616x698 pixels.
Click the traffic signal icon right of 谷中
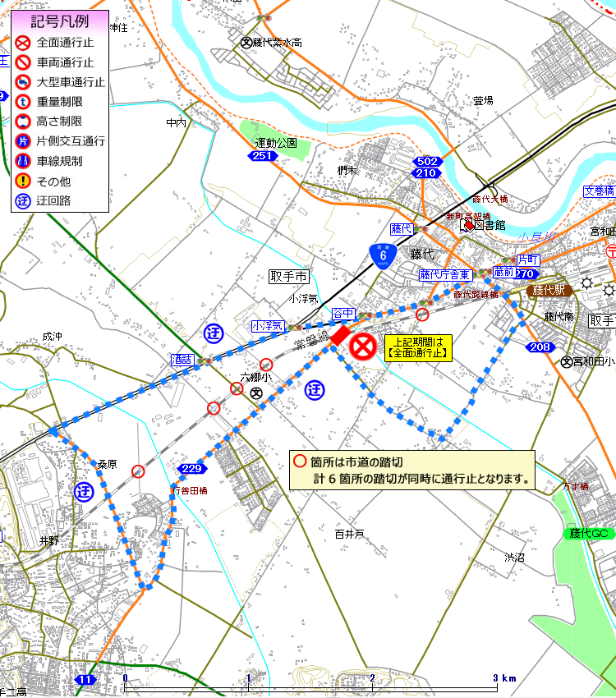click(x=365, y=315)
